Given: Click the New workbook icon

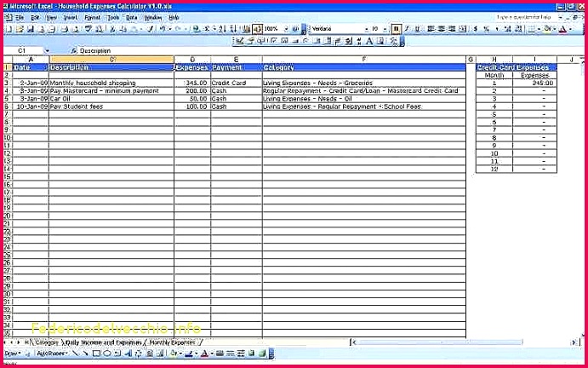Looking at the screenshot, I should (x=9, y=29).
